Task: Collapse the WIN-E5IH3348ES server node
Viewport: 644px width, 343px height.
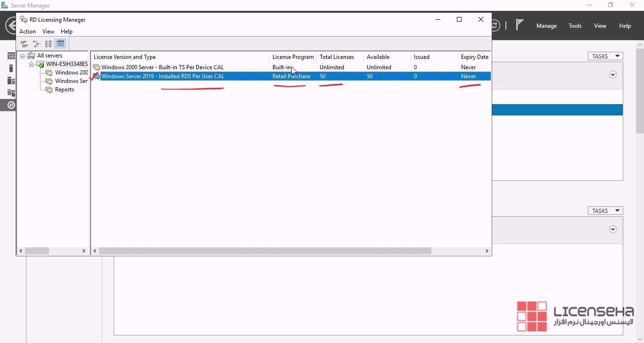Action: 31,65
